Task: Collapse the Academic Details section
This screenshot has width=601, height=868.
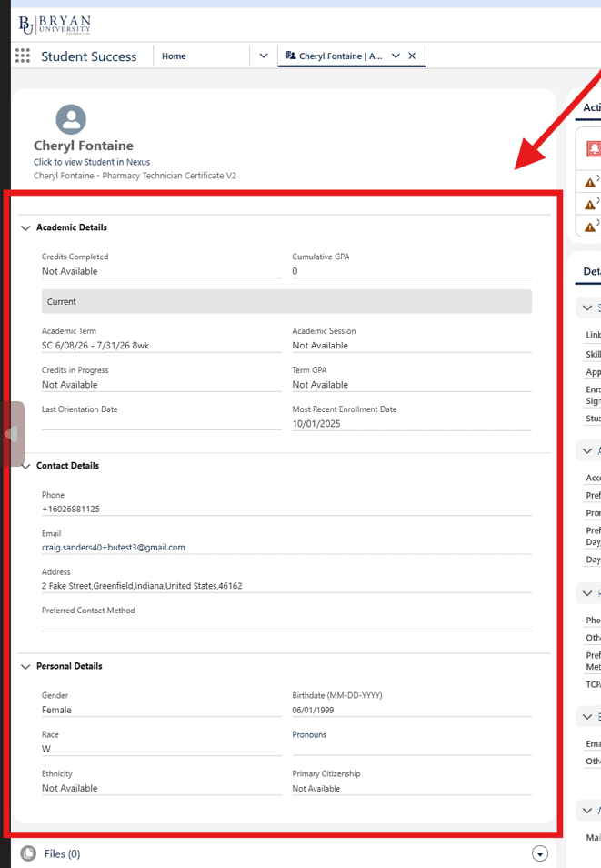Action: 25,227
